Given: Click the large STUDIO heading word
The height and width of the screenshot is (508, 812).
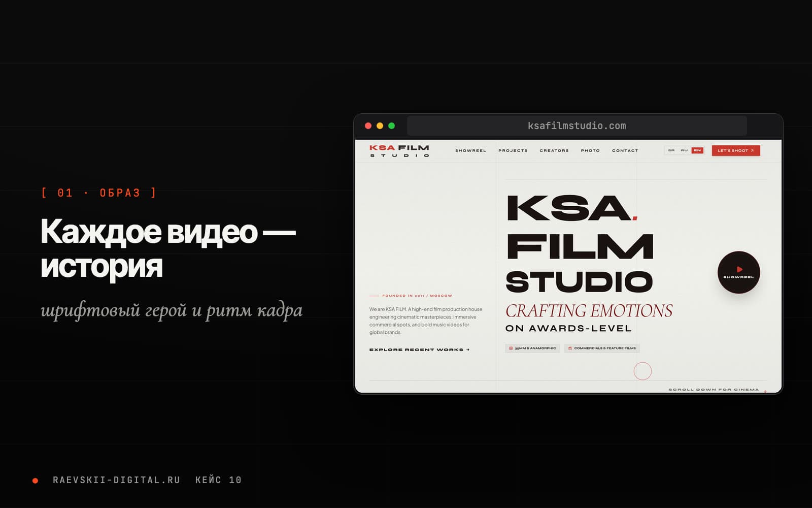Looking at the screenshot, I should coord(579,281).
